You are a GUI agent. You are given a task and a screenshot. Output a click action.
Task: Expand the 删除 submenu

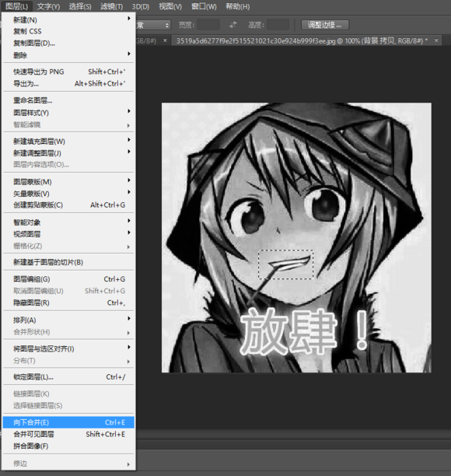point(68,55)
